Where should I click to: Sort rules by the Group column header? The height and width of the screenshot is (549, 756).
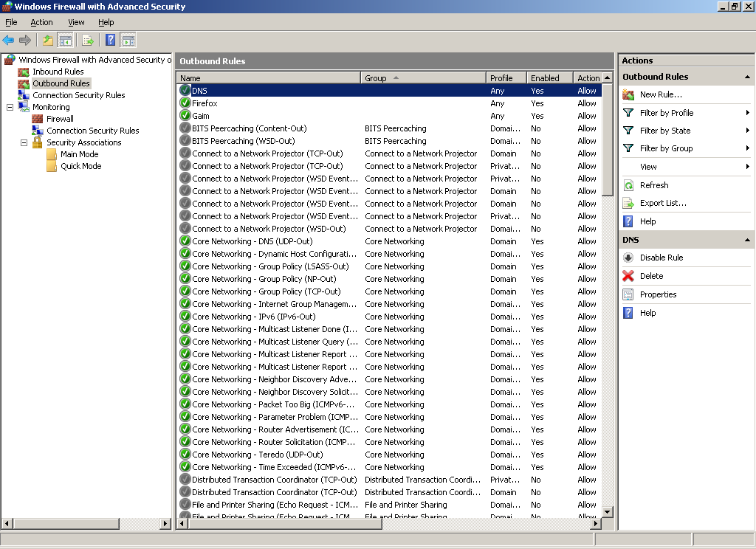pos(424,78)
